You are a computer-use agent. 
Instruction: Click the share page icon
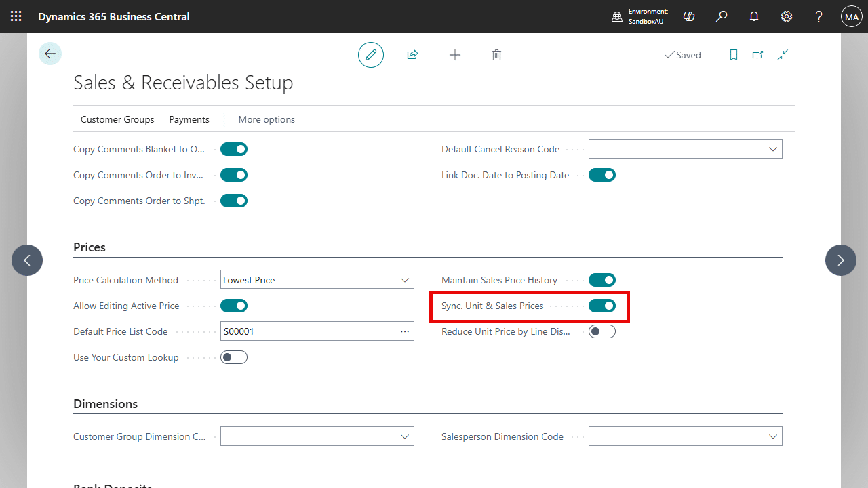(412, 55)
